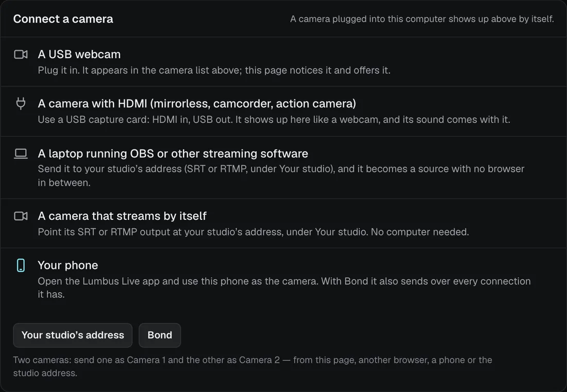Open the Your studio's address button
This screenshot has width=567, height=392.
[73, 335]
